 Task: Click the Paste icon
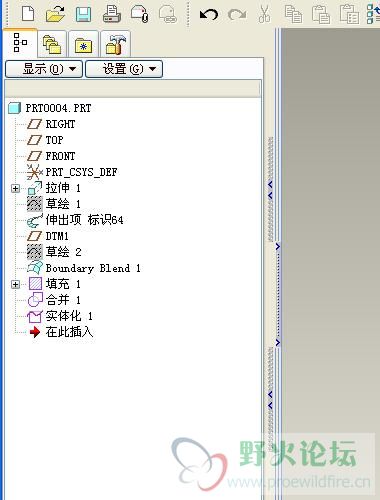321,15
